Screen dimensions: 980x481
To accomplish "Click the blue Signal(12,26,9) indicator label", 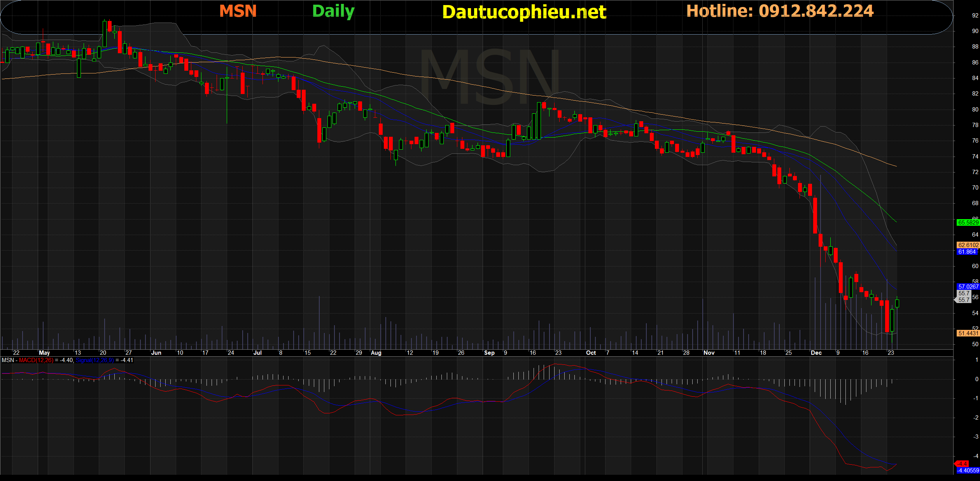I will (94, 360).
